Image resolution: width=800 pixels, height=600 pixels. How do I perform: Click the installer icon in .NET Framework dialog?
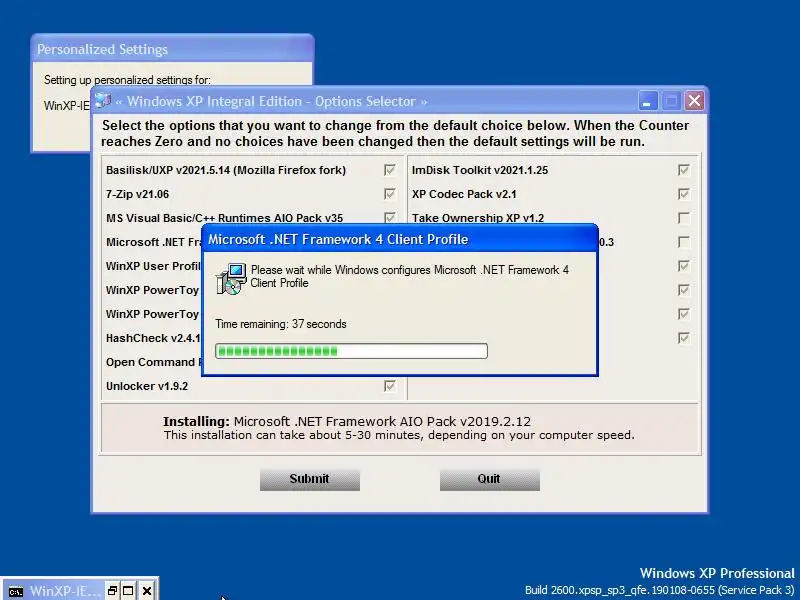[x=231, y=279]
